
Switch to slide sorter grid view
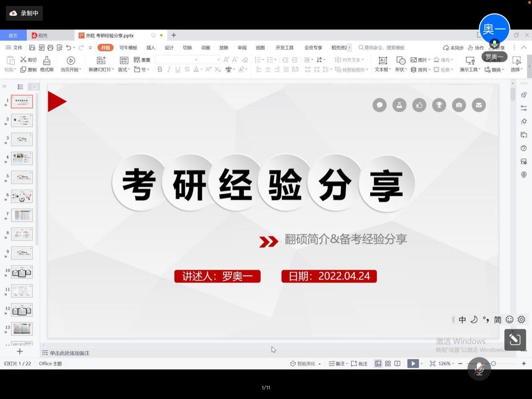[388, 364]
